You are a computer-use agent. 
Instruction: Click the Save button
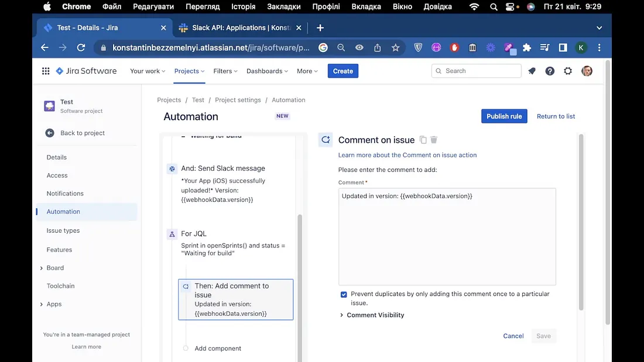click(543, 336)
